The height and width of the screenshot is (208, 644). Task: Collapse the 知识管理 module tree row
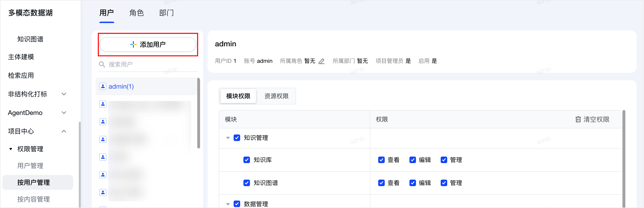228,138
